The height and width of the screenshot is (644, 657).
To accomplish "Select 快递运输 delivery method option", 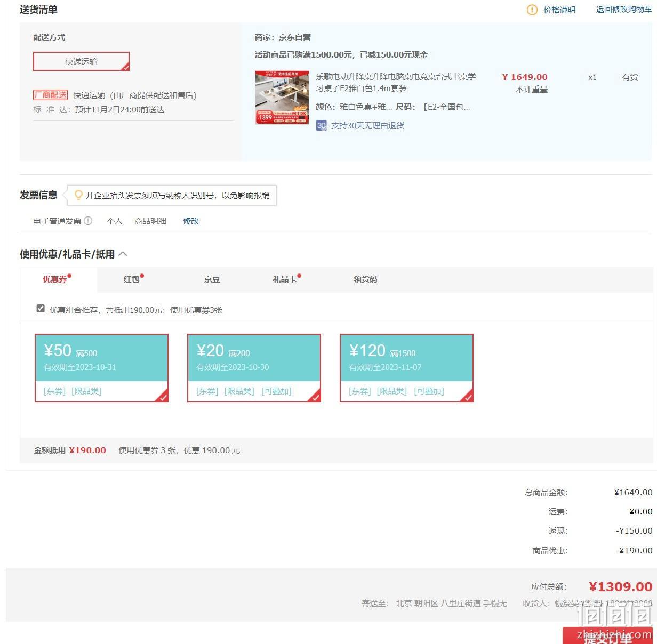I will tap(81, 61).
